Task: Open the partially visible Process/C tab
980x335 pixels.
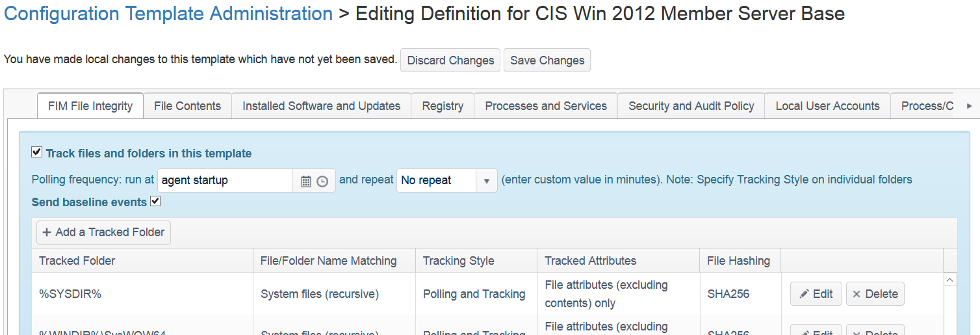Action: tap(924, 106)
